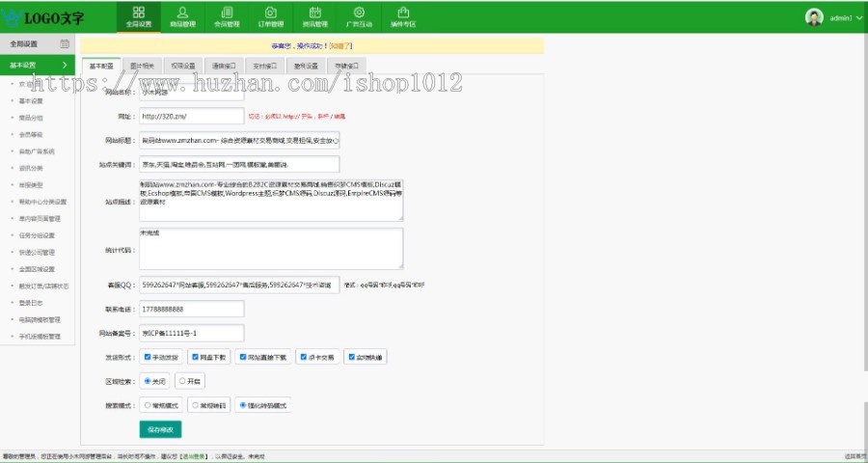Open 手机版模板管理 in the sidebar
The height and width of the screenshot is (463, 868).
(x=40, y=337)
